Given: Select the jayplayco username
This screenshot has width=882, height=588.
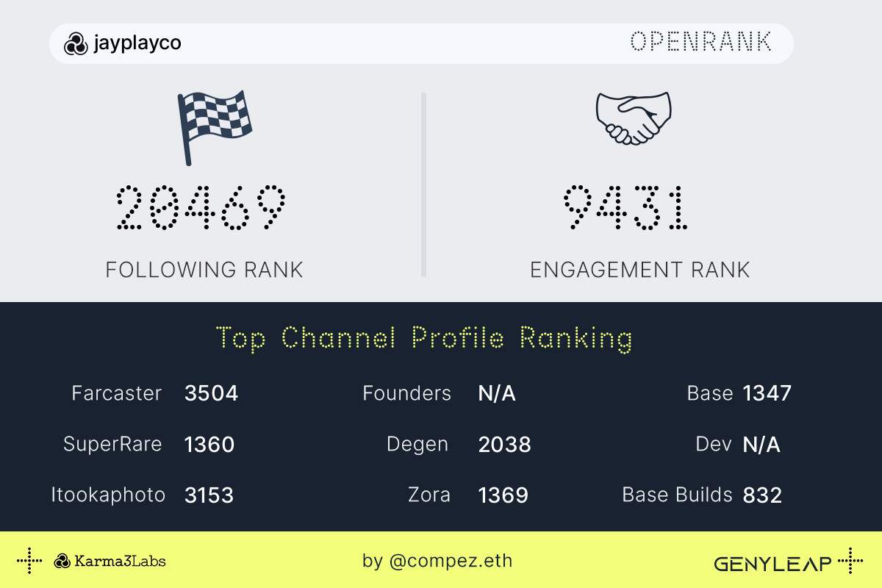Looking at the screenshot, I should click(x=137, y=44).
